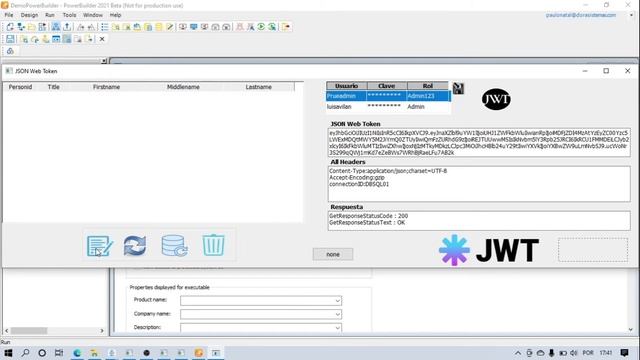This screenshot has height=360, width=640.
Task: Click the Rol column header
Action: click(427, 86)
